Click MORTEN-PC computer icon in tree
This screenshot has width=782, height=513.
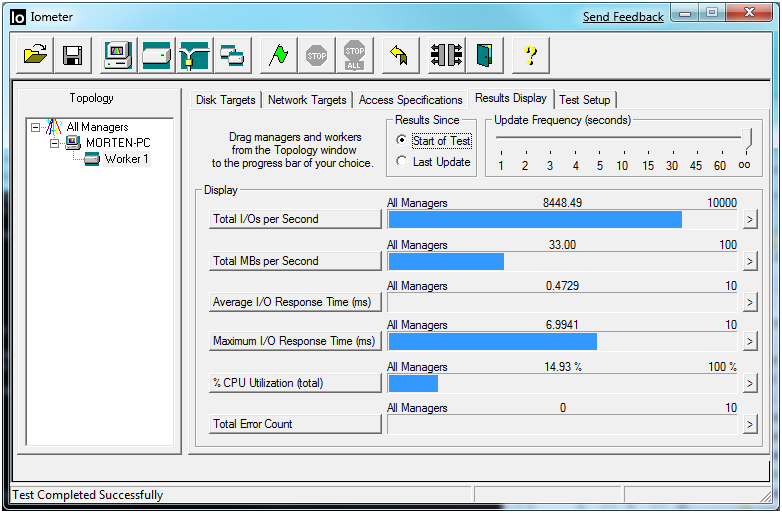click(x=73, y=143)
